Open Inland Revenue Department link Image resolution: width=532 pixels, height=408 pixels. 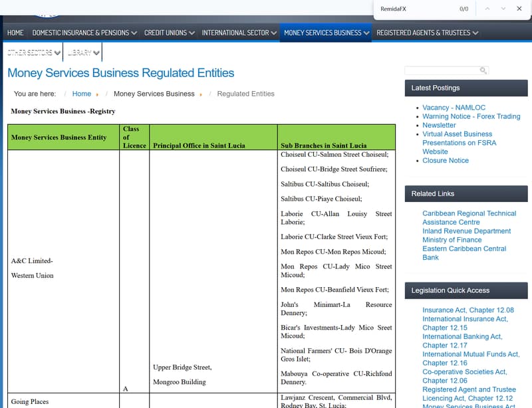(x=467, y=231)
